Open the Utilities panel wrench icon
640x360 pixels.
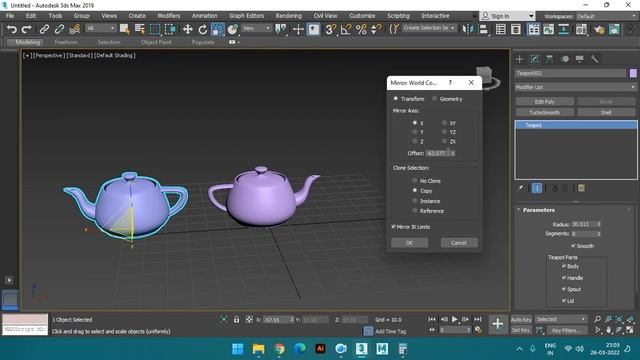[x=595, y=59]
